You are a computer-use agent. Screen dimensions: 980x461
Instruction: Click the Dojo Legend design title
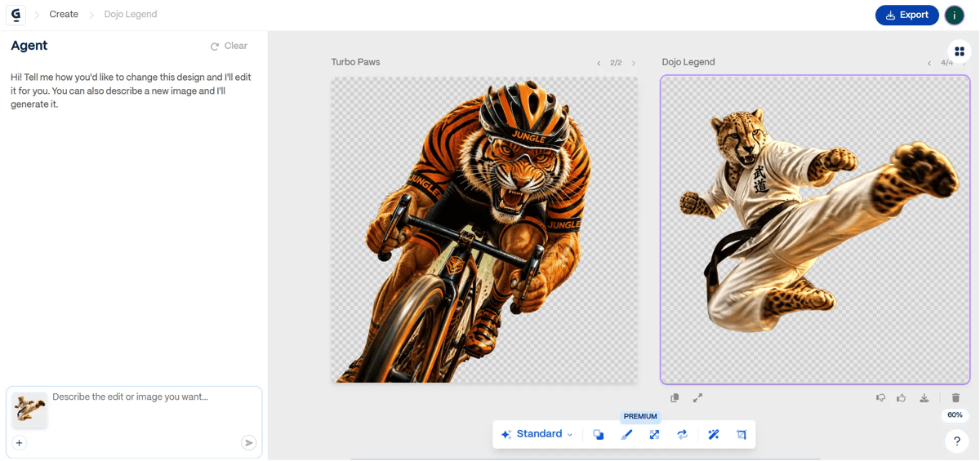coord(688,62)
